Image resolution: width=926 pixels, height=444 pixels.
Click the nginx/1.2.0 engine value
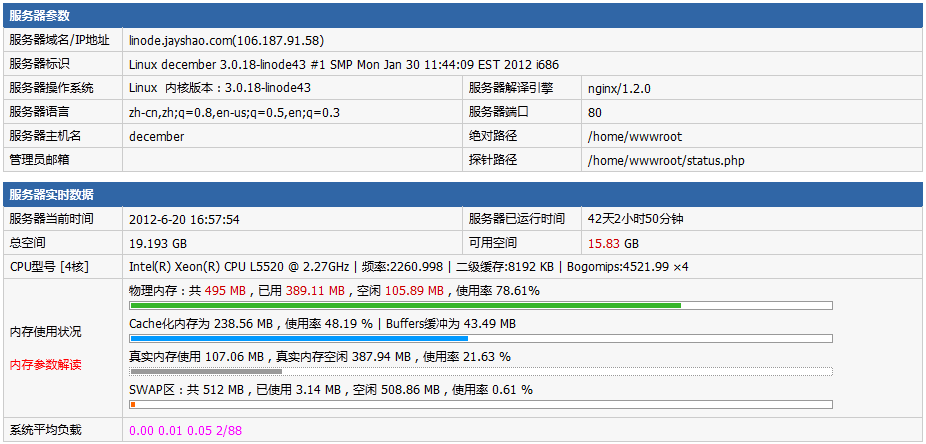click(619, 88)
